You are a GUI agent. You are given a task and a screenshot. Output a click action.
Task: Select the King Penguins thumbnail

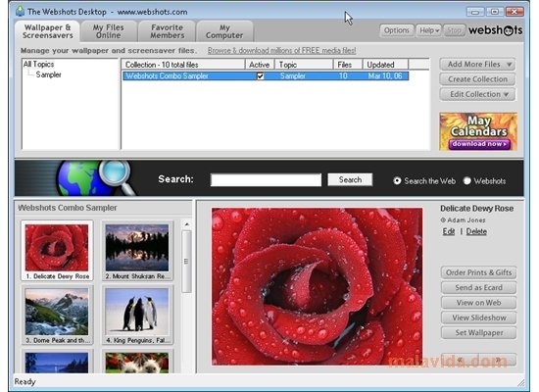(x=137, y=315)
